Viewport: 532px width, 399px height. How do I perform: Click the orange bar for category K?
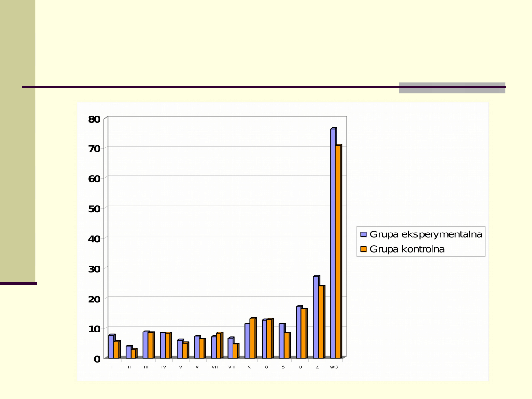click(x=252, y=338)
